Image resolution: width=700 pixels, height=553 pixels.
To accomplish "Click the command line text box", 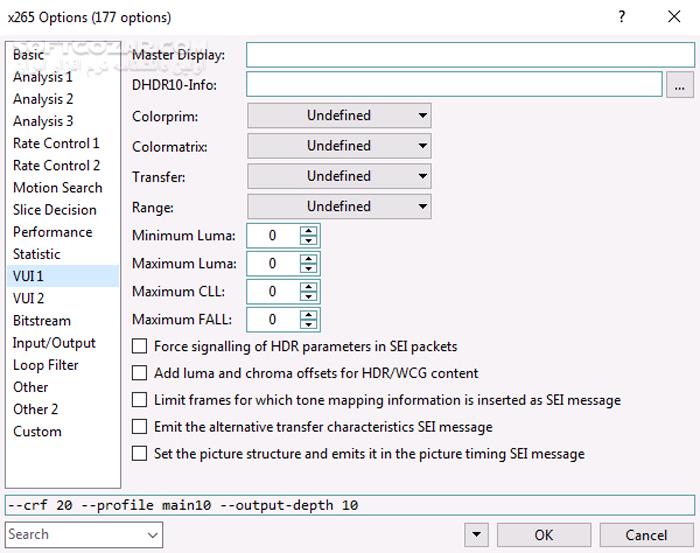I will tap(349, 505).
